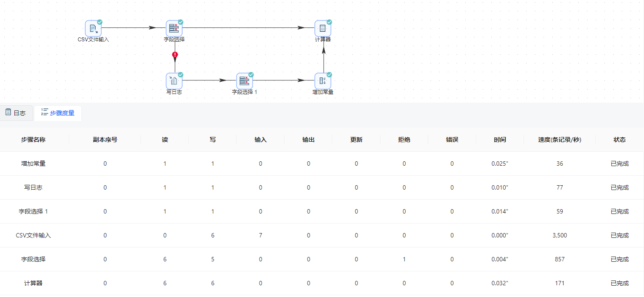
Task: Switch to the 日志 tab
Action: 16,113
